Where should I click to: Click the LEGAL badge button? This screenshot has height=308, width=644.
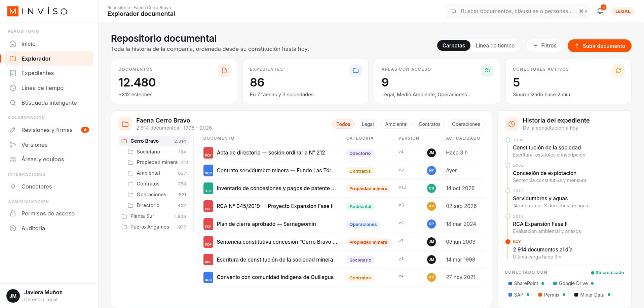pos(623,11)
